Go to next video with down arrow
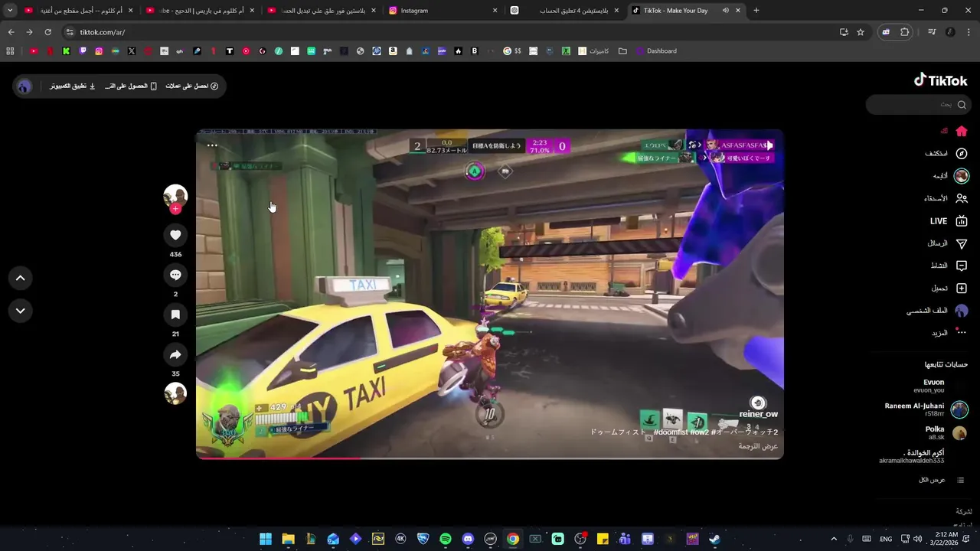980x551 pixels. point(20,311)
